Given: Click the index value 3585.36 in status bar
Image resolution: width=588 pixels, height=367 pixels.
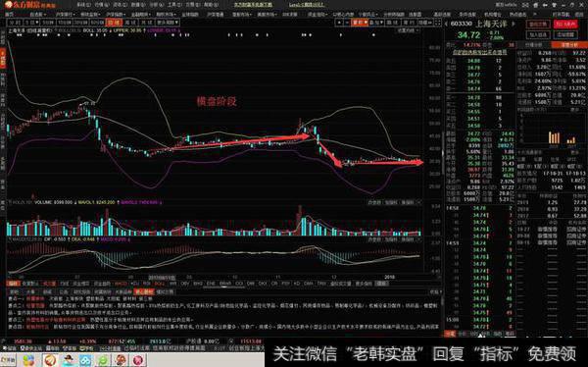Looking at the screenshot, I should 24,341.
